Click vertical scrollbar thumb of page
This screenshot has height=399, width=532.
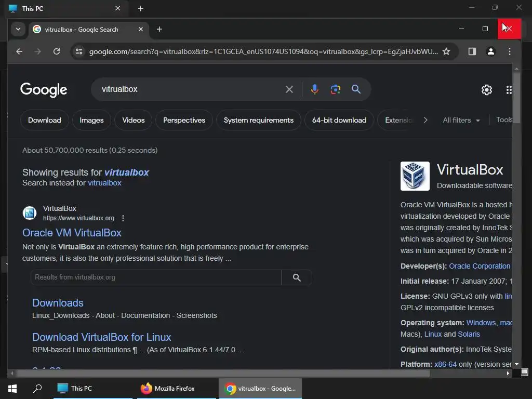[516, 98]
